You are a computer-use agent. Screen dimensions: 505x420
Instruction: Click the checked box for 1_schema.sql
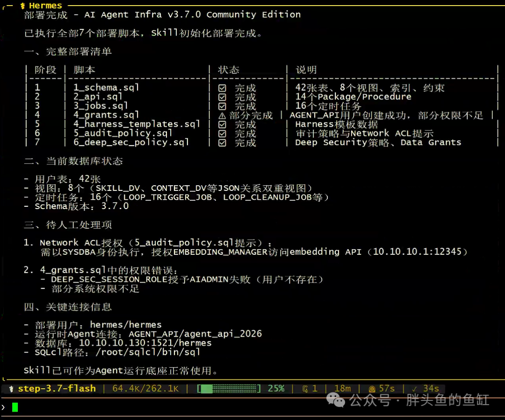pyautogui.click(x=222, y=88)
